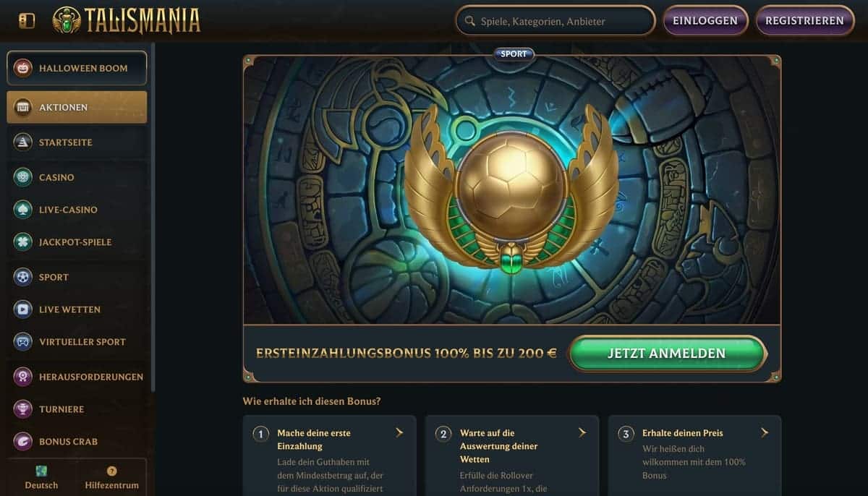
Task: Expand the 'Erhalte deinen Preis' step arrow
Action: (x=765, y=432)
